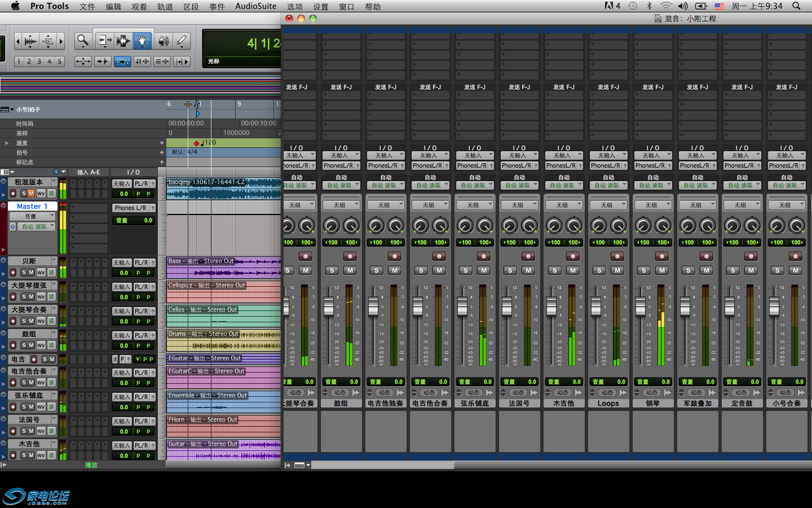
Task: Click the horizontal zoom in right arrow
Action: coord(61,41)
